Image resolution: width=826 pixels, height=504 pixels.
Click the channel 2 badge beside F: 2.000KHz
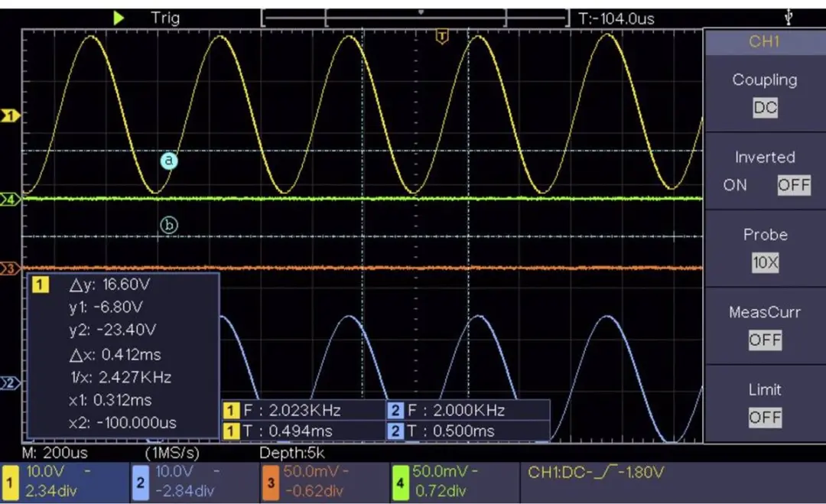click(x=395, y=410)
